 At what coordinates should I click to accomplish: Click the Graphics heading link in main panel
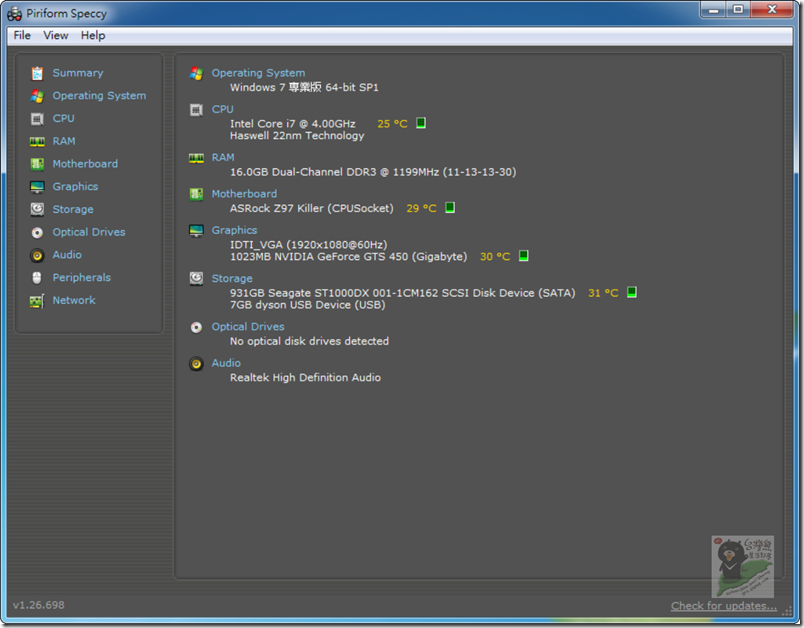tap(234, 230)
